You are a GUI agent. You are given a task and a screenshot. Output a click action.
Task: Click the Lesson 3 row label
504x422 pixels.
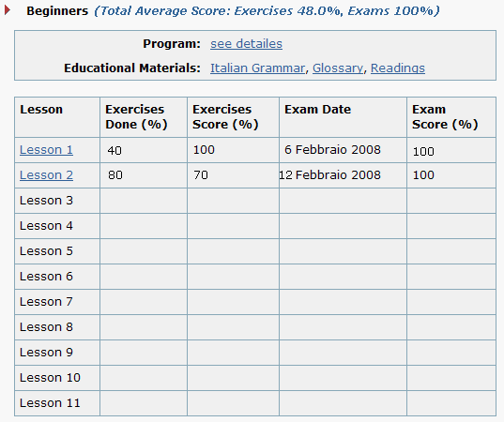coord(46,201)
